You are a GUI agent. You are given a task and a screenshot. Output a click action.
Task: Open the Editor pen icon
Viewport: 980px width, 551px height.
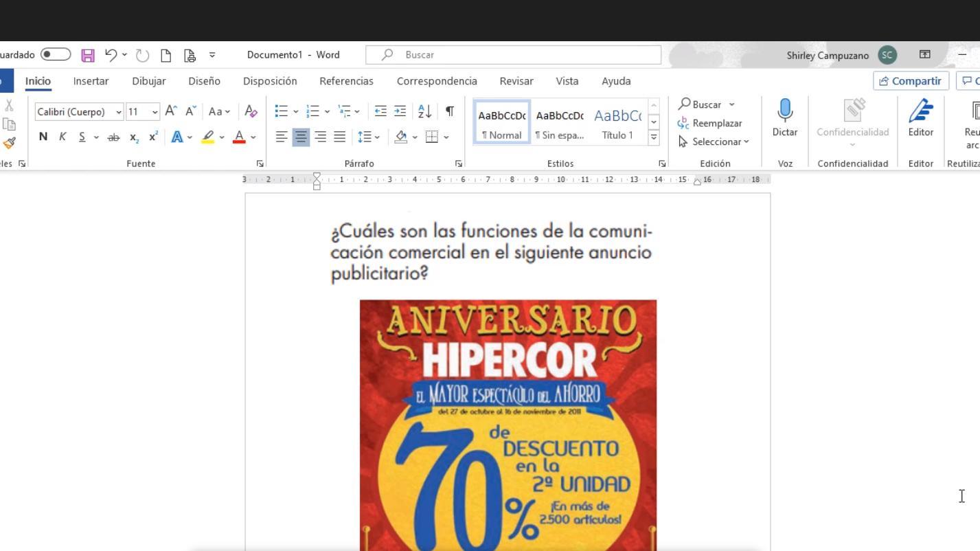[920, 117]
